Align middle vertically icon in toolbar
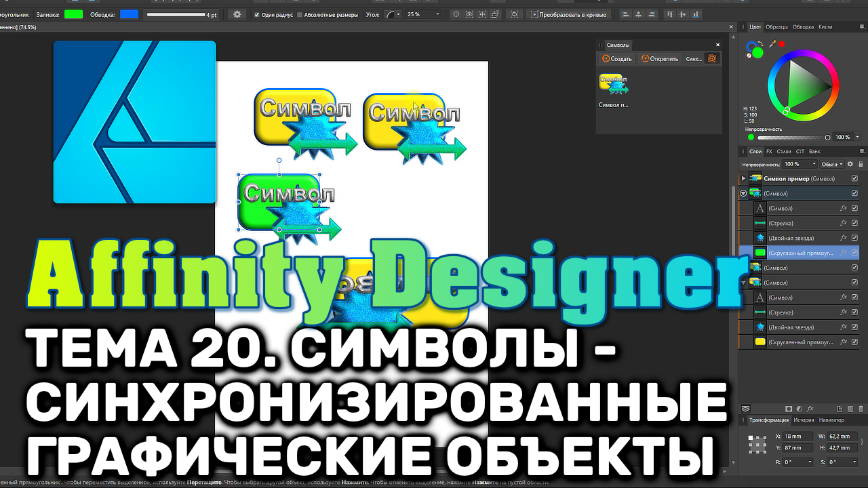The height and width of the screenshot is (488, 868). (x=684, y=14)
